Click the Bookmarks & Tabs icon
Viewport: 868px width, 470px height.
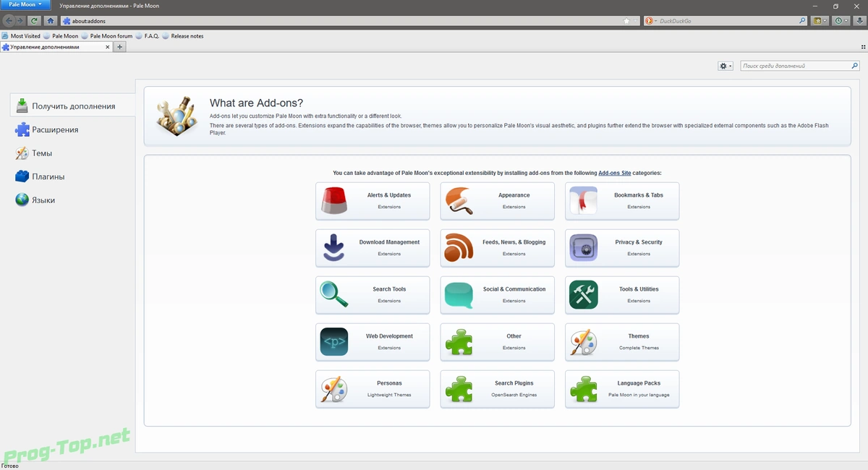[x=583, y=201]
